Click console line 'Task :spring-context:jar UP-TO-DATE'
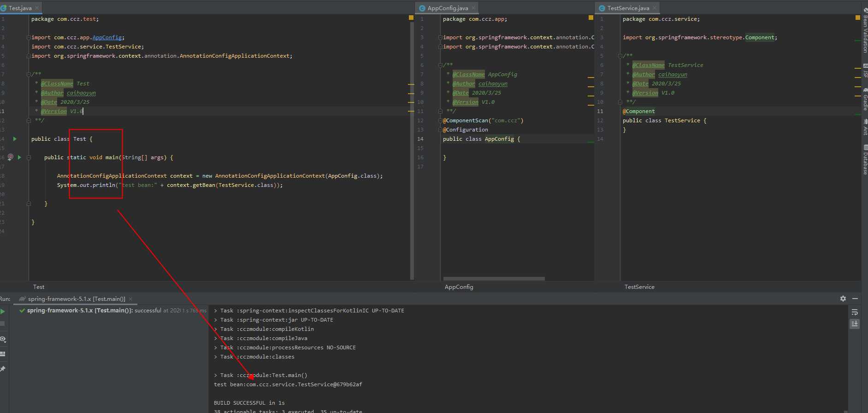 pos(273,320)
